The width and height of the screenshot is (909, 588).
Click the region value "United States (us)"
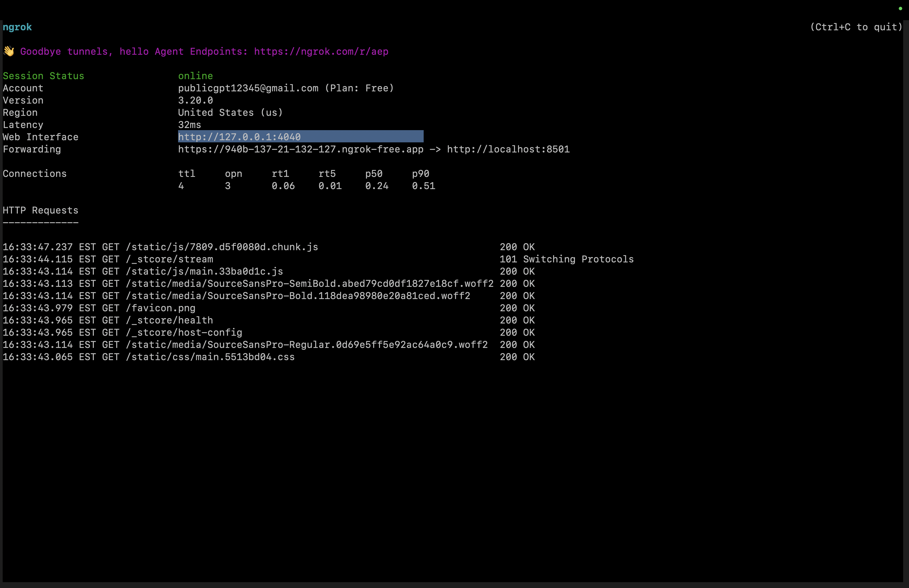click(x=230, y=113)
